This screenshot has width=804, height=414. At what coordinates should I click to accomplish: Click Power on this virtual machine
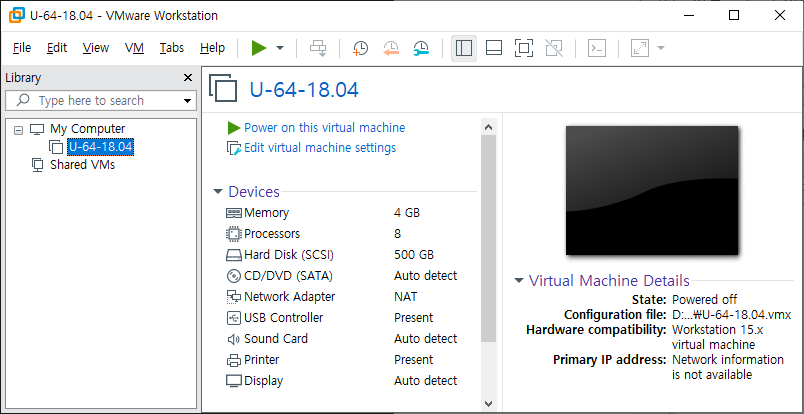point(325,128)
